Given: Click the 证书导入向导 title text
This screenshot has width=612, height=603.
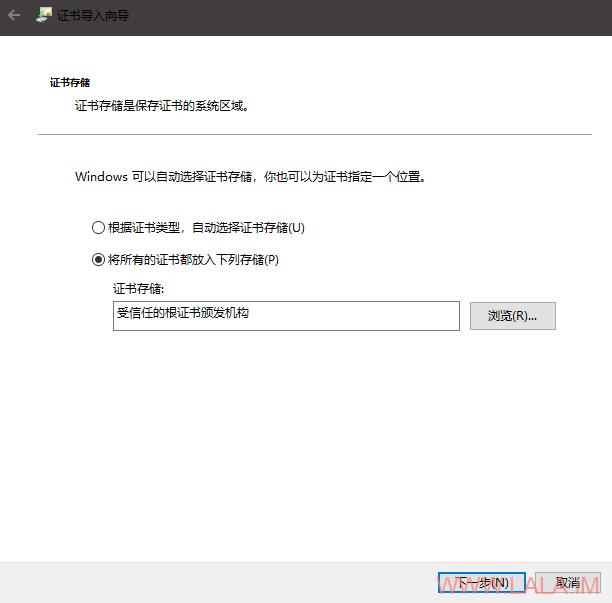Looking at the screenshot, I should click(x=93, y=16).
